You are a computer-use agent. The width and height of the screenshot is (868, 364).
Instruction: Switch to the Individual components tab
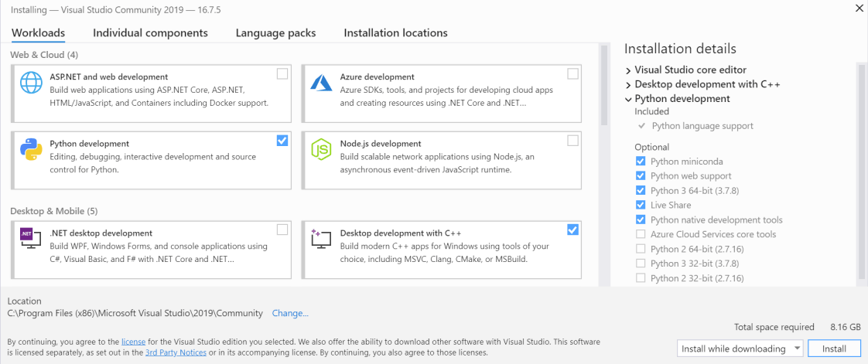coord(150,33)
